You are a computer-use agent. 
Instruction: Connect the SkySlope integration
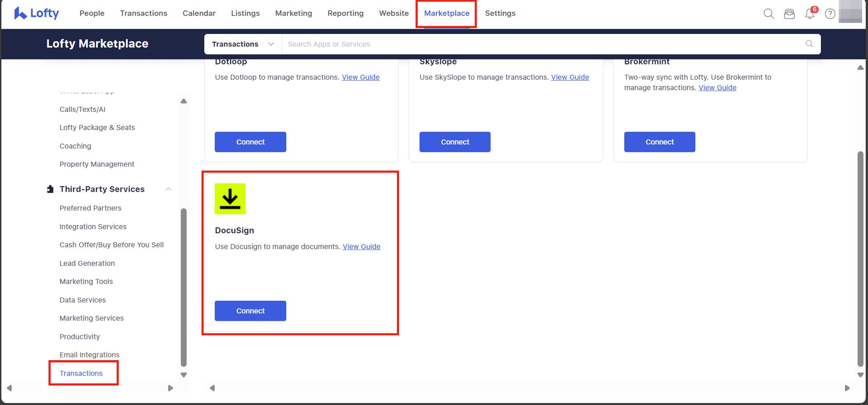(x=455, y=142)
